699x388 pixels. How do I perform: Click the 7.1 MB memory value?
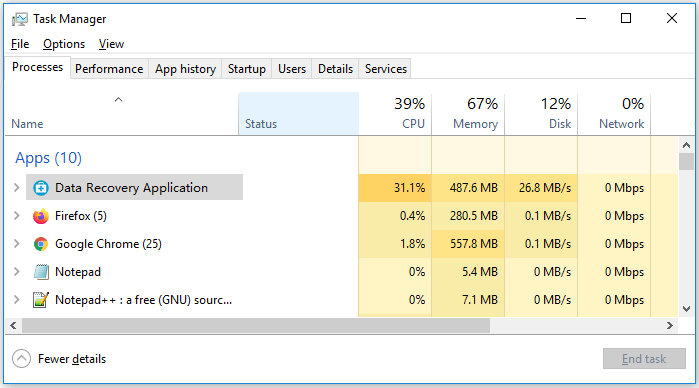coord(480,300)
